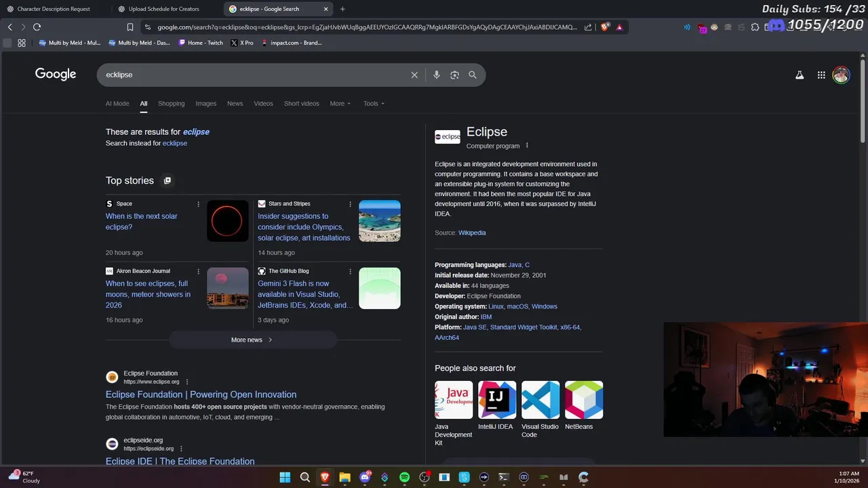Submit search with the magnifying glass icon
The width and height of the screenshot is (868, 488).
tap(473, 75)
